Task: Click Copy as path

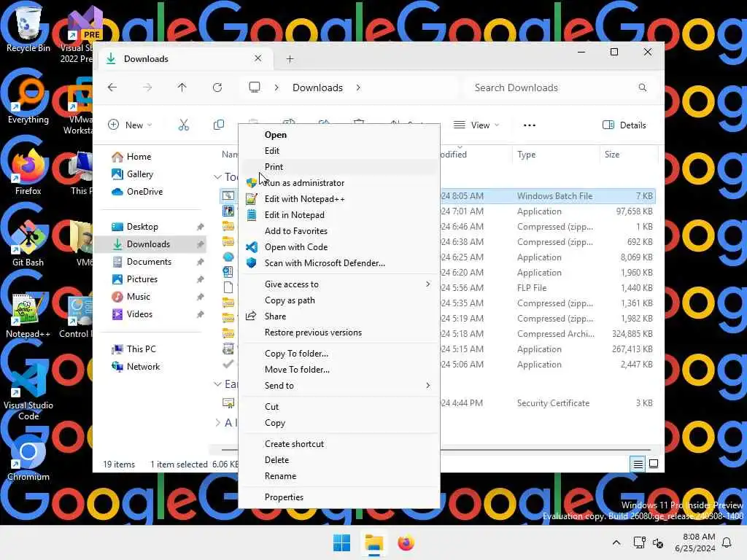Action: click(338, 300)
